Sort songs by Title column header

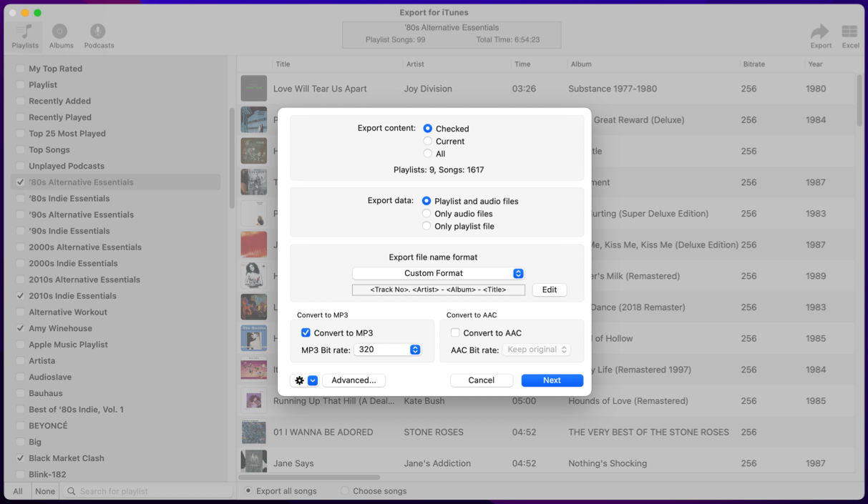283,64
